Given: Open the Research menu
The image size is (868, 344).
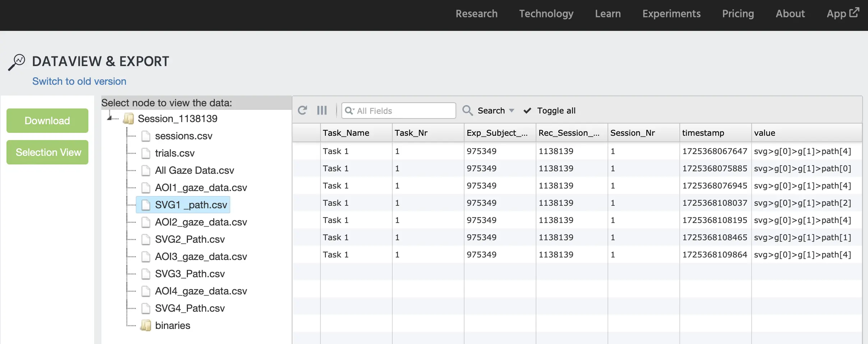Looking at the screenshot, I should click(476, 14).
